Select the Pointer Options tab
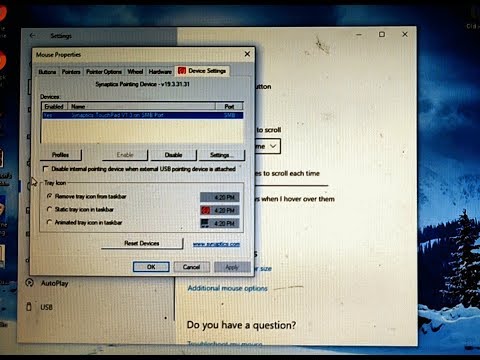This screenshot has height=360, width=480. point(104,72)
